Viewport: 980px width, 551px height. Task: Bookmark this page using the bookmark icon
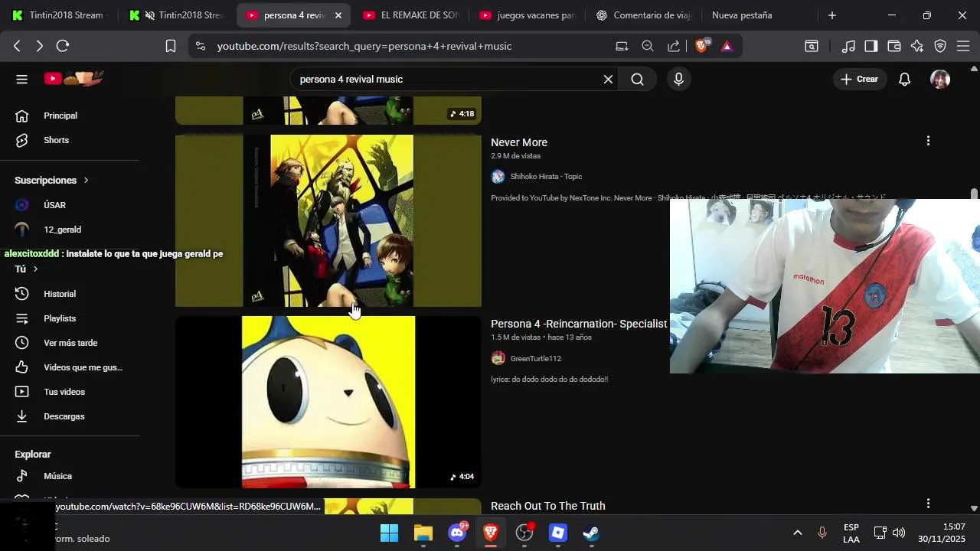tap(171, 46)
